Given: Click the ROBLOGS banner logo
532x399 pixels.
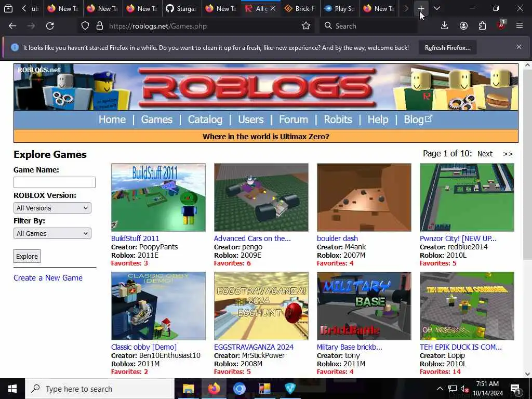Looking at the screenshot, I should click(258, 87).
